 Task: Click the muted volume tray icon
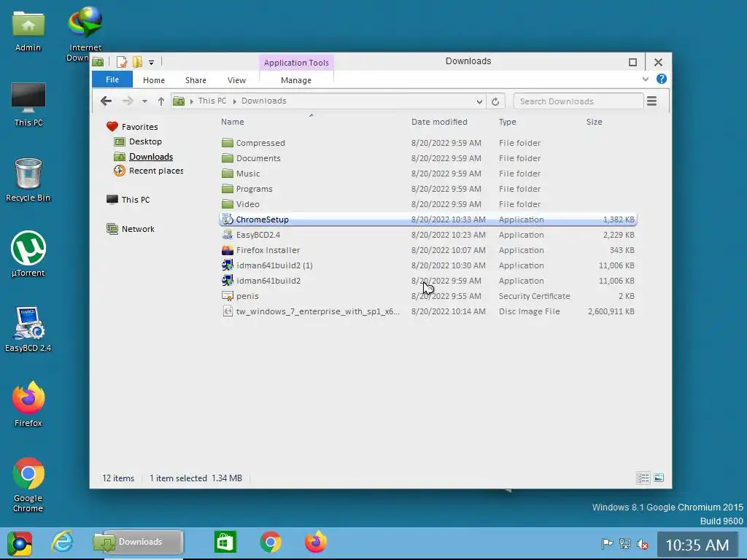(x=642, y=543)
